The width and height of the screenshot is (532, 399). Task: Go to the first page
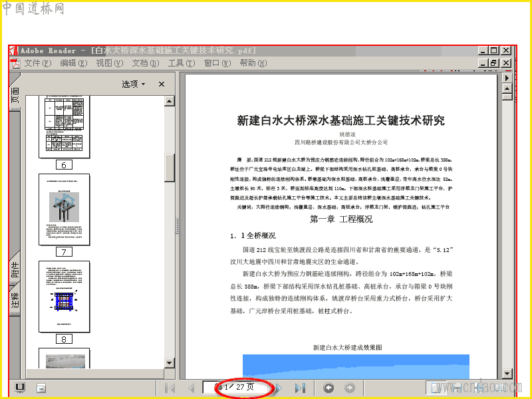[170, 388]
